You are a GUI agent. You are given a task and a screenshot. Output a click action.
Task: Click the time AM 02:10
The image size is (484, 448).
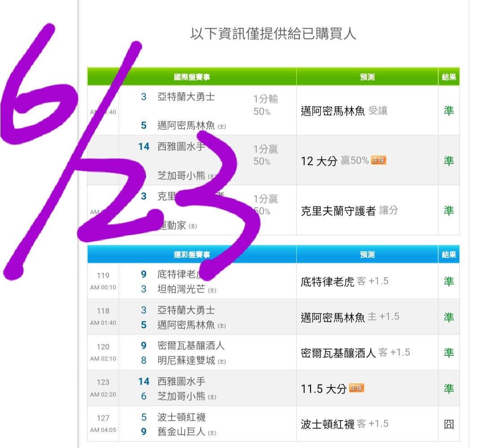103,359
